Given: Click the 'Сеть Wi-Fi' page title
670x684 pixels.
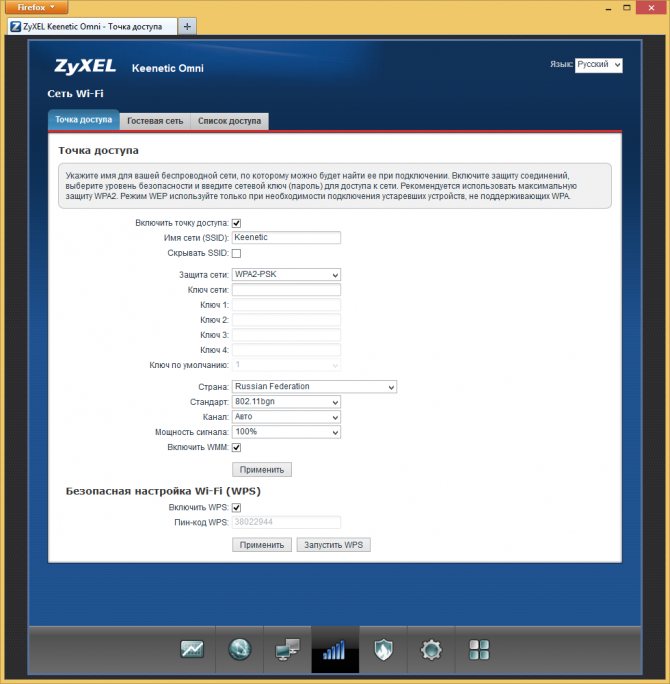Looking at the screenshot, I should (x=75, y=93).
